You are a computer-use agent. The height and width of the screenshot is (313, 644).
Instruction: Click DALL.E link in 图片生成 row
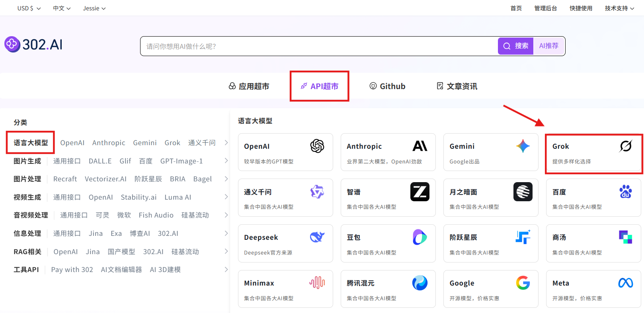click(x=100, y=161)
